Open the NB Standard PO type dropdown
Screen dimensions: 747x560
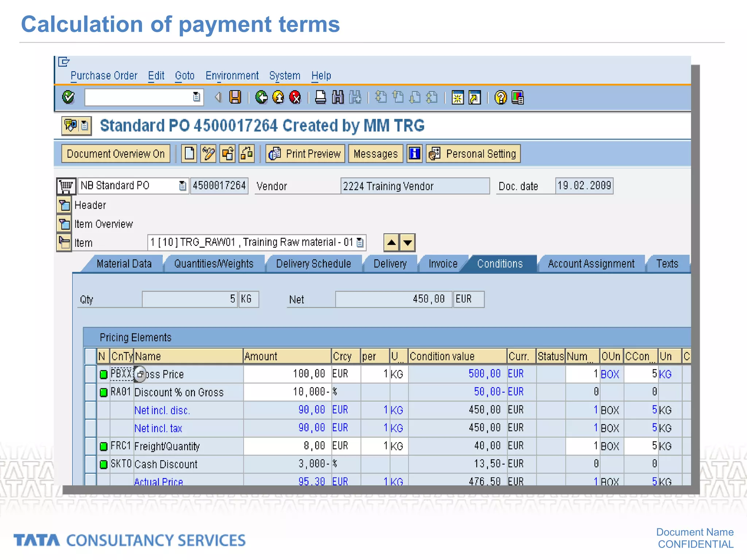pyautogui.click(x=183, y=186)
